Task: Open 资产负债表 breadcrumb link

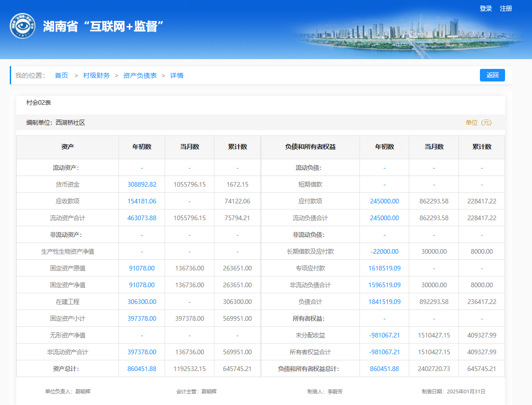Action: click(x=140, y=75)
